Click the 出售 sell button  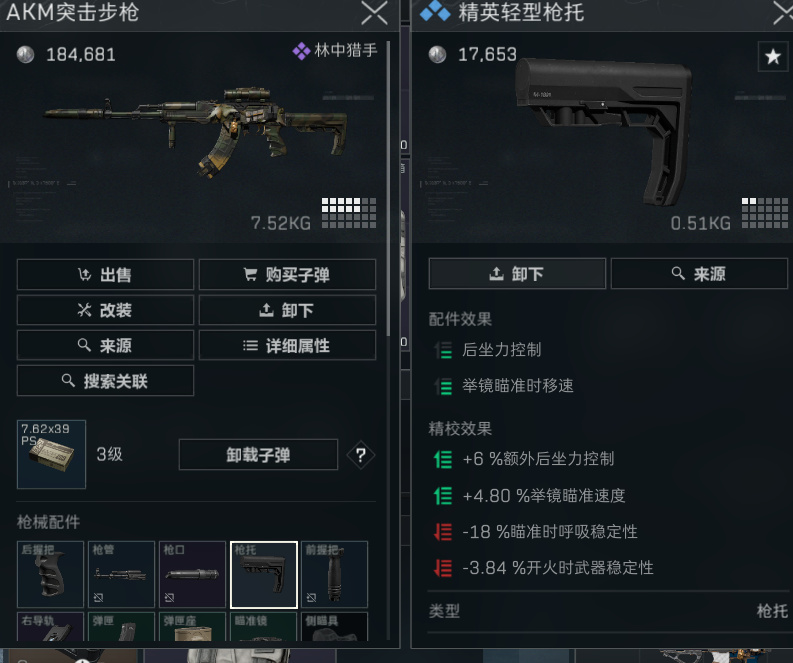[105, 275]
